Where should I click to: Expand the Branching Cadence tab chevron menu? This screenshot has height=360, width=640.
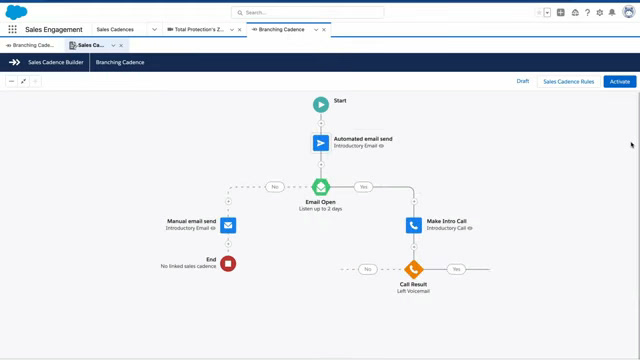pos(316,30)
